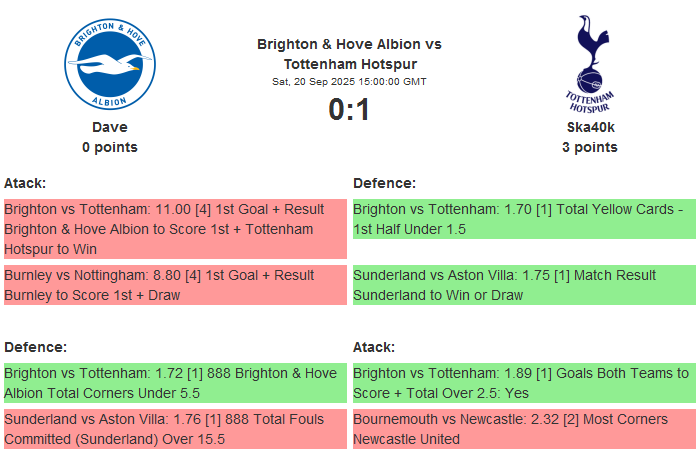This screenshot has width=700, height=460.
Task: Click the Tottenham Hotspur cockerel logo
Action: pos(589,66)
